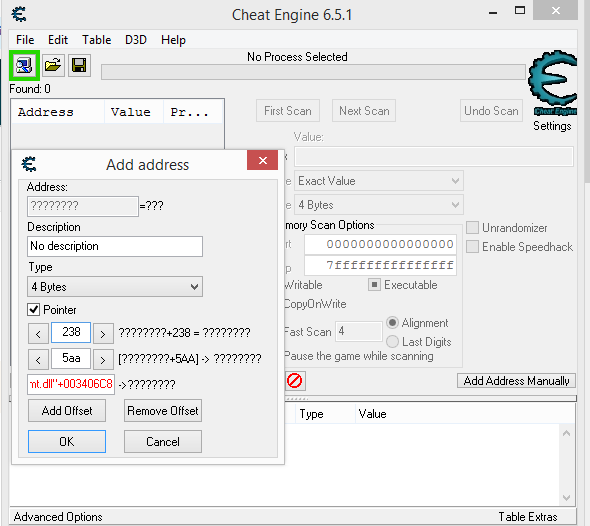Screen dimensions: 590x526
Task: Click the Next Scan button
Action: click(x=364, y=111)
